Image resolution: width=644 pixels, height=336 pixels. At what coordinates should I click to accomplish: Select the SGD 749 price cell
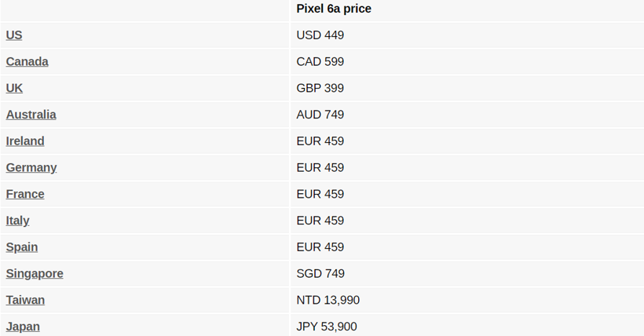coord(320,274)
